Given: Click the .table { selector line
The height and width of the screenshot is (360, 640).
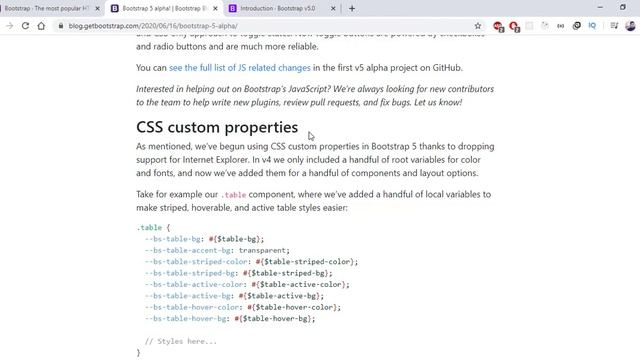Looking at the screenshot, I should (153, 227).
